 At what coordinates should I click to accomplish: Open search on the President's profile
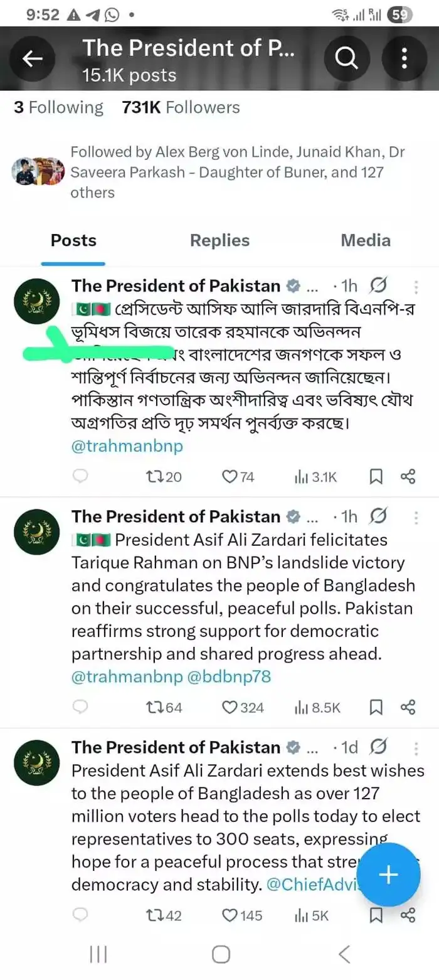tap(346, 58)
